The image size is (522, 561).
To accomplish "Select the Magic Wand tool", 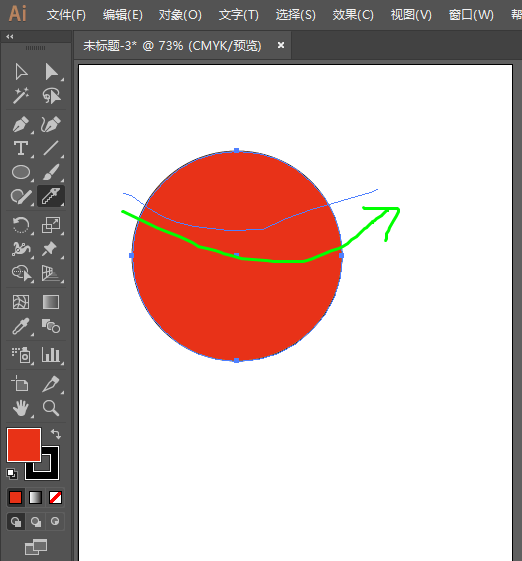I will point(21,96).
